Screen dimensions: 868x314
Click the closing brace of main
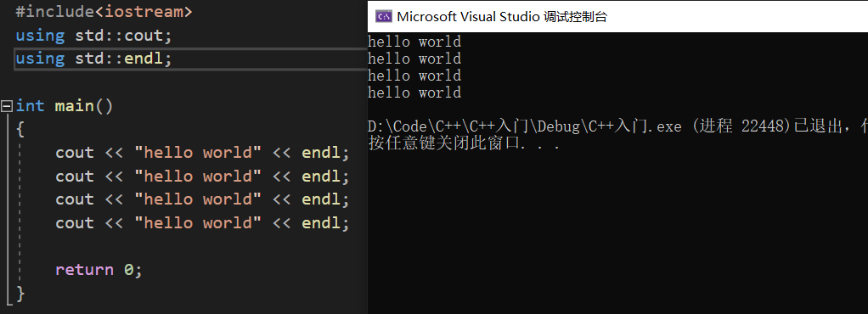click(x=20, y=294)
